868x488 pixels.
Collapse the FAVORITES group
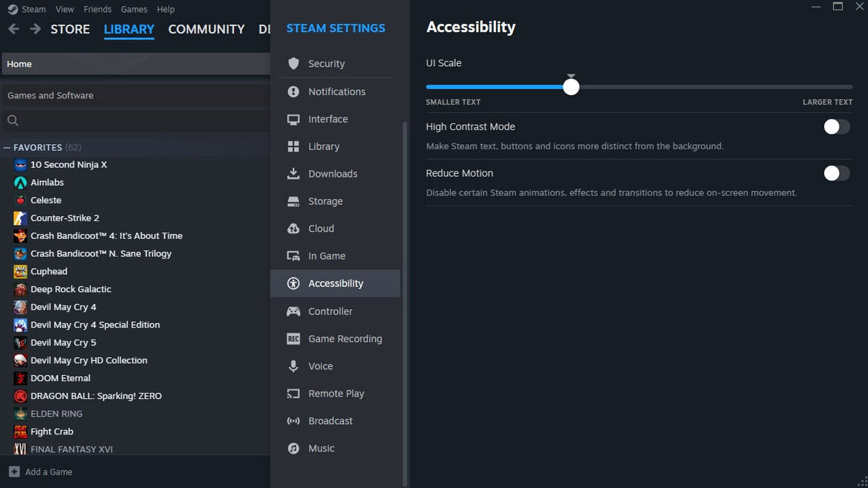(7, 147)
